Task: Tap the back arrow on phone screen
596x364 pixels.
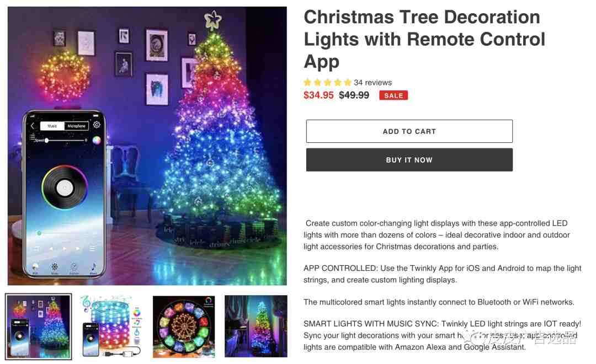Action: (33, 126)
